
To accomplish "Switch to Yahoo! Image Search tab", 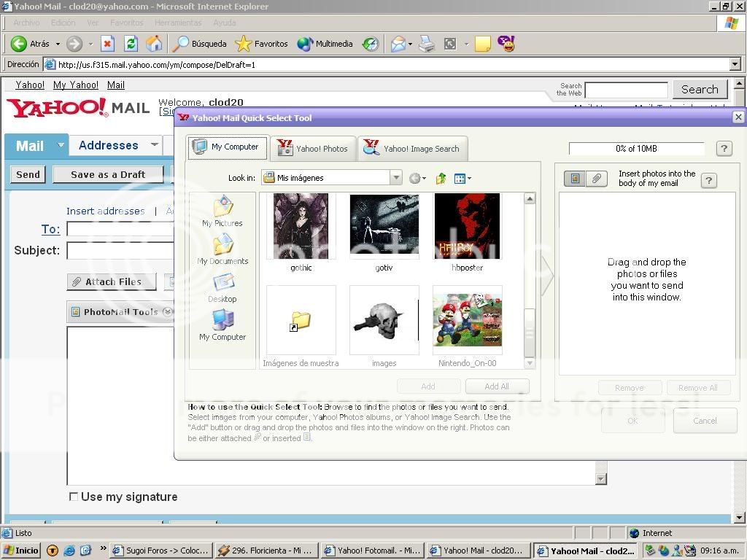I will pyautogui.click(x=412, y=148).
